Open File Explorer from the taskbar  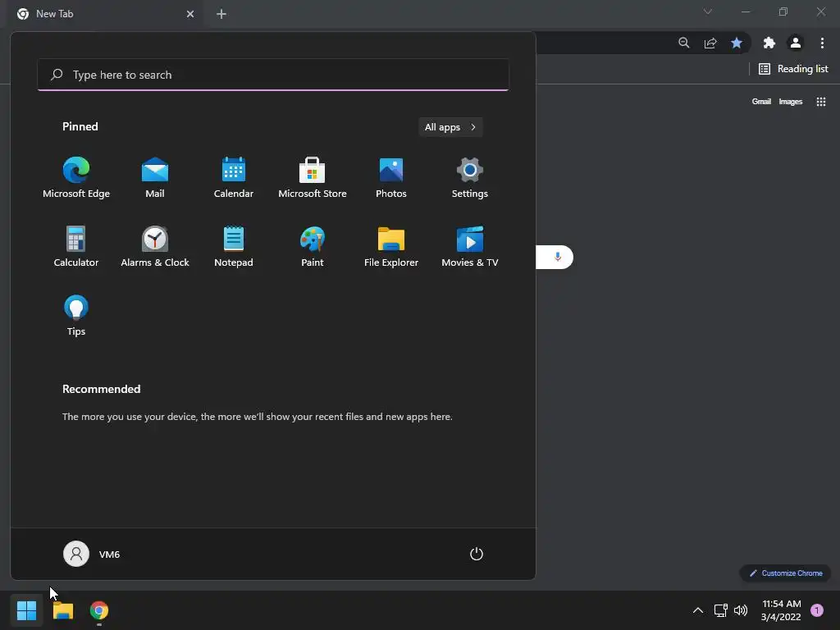click(x=62, y=610)
